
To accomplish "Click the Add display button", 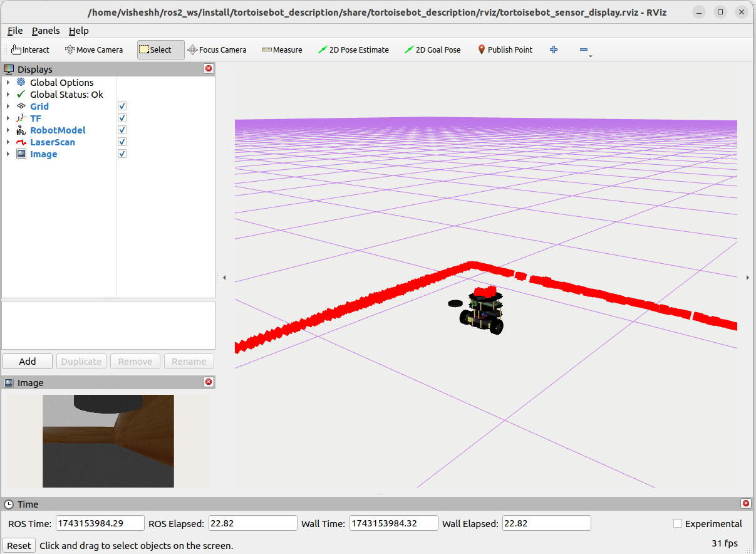I will 27,361.
